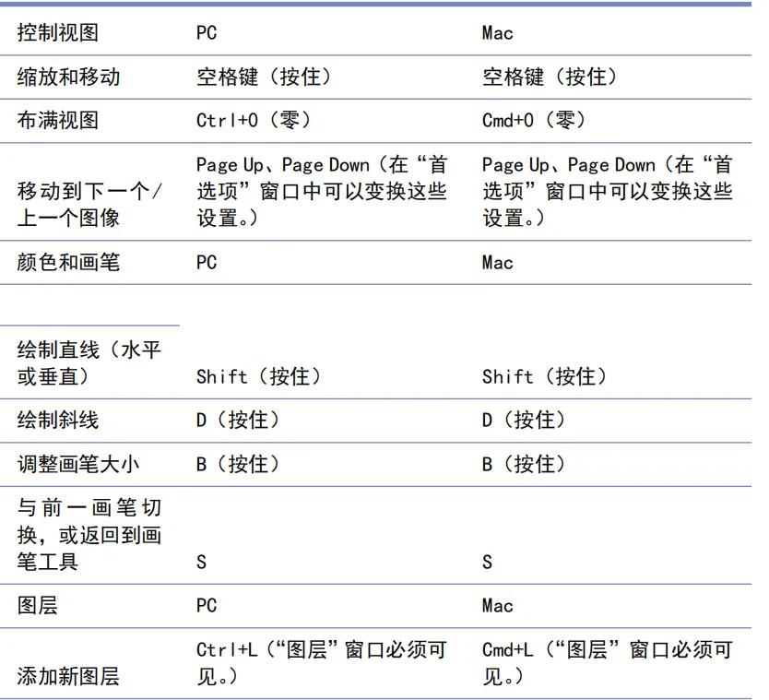Click the "与前一画笔切换，或返回到画笔工具" cell
Viewport: 769px width, 700px height.
[x=89, y=535]
